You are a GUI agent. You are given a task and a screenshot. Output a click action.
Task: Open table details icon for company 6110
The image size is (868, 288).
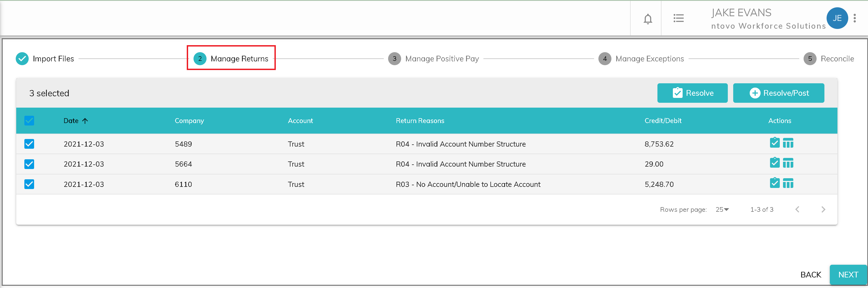point(788,184)
